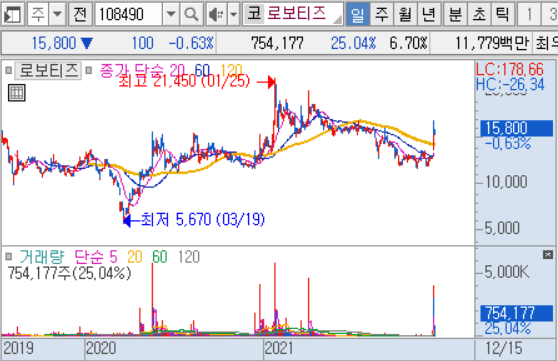
Task: Click the speaker sound icon
Action: (216, 14)
